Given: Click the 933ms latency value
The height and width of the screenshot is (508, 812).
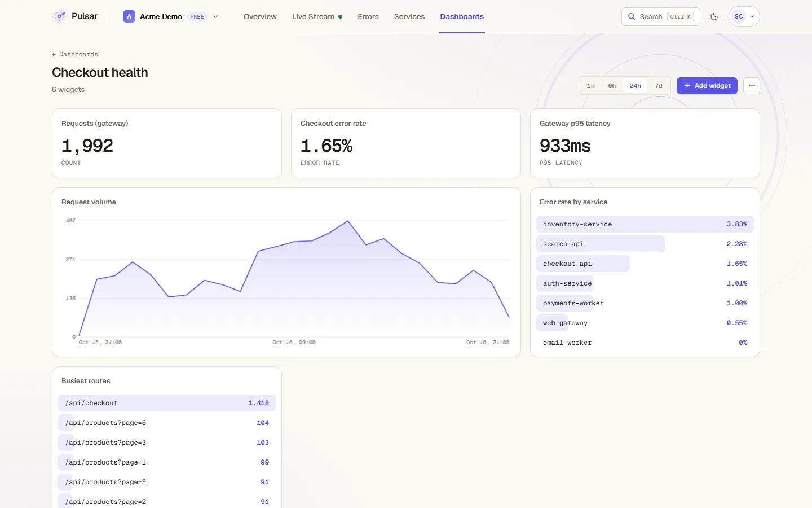Looking at the screenshot, I should (565, 146).
